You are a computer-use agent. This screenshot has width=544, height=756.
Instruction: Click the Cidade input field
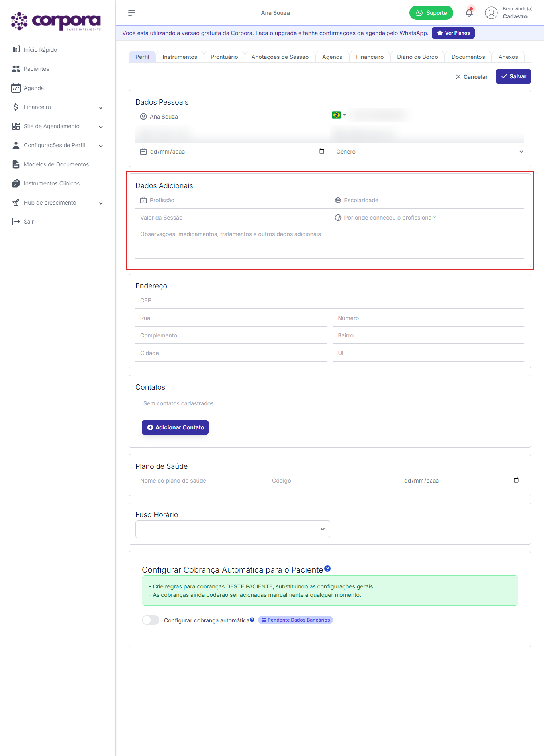click(231, 353)
